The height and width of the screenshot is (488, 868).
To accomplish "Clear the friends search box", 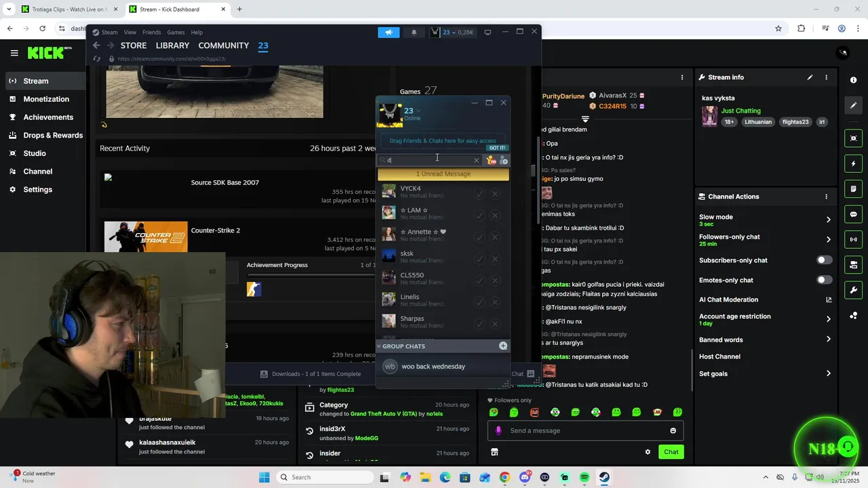I will [x=476, y=161].
